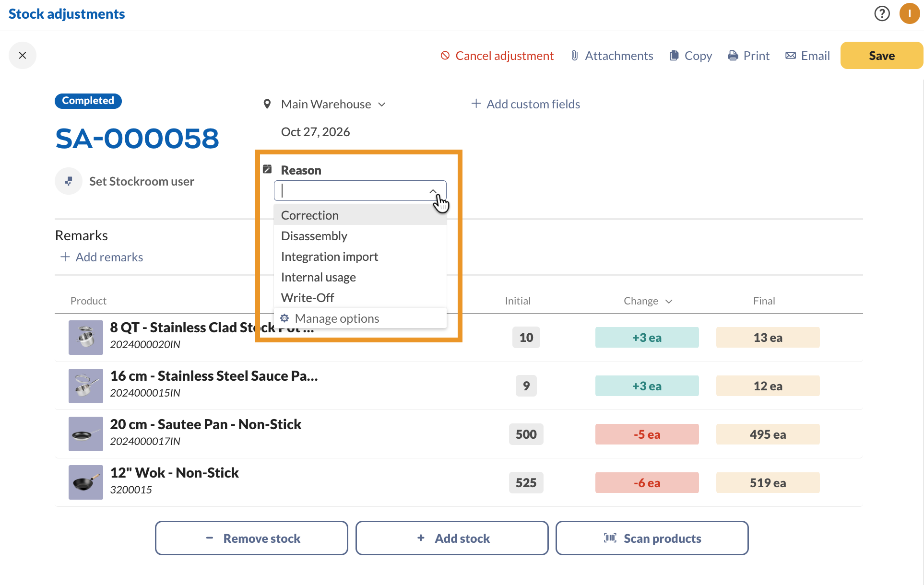Click Add stock button
Screen dimensions: 924x585
[x=452, y=538]
